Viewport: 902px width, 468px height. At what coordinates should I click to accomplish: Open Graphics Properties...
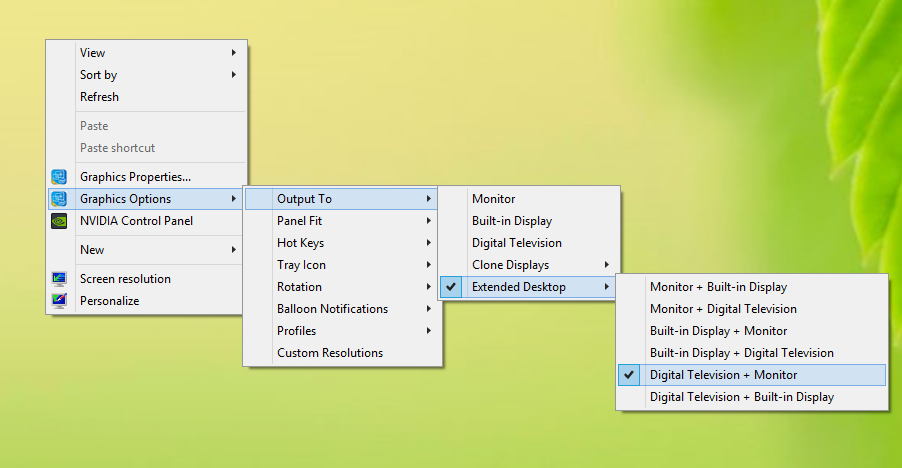(146, 177)
